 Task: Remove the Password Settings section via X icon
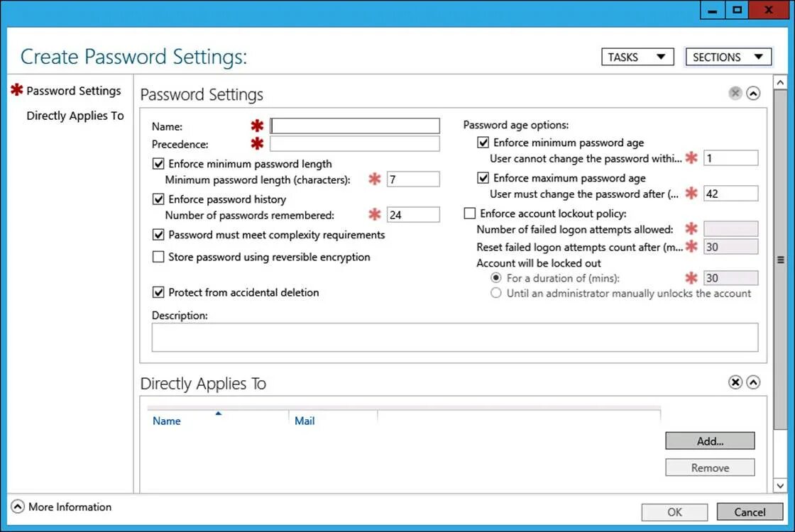coord(735,93)
